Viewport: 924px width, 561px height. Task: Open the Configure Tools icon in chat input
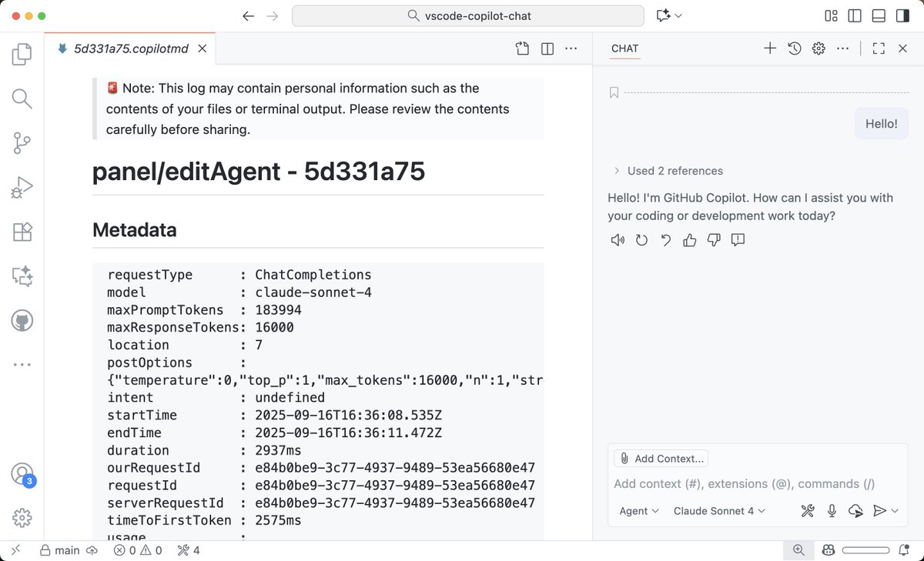pos(808,511)
